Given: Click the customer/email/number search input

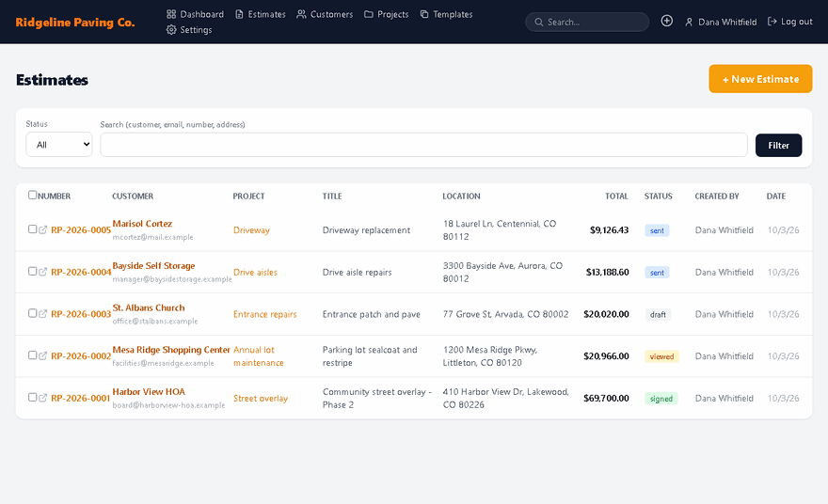Looking at the screenshot, I should (x=423, y=145).
